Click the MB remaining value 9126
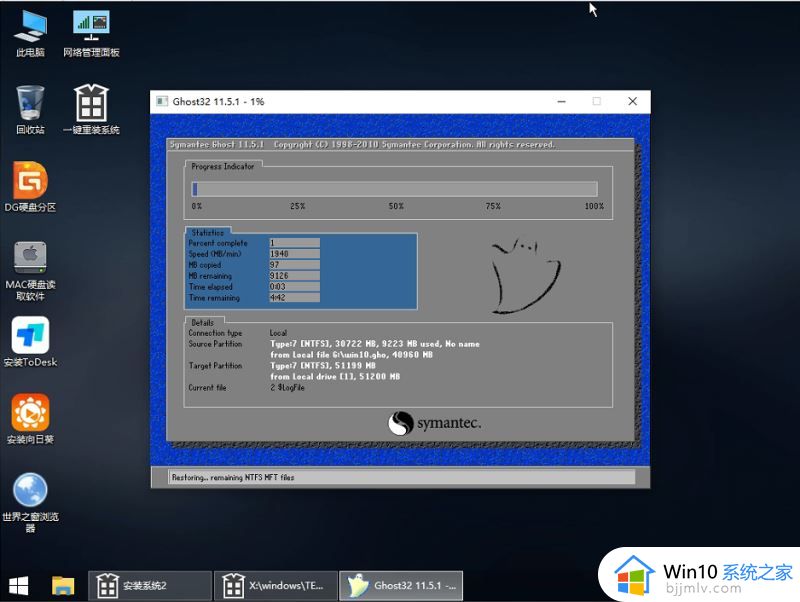The image size is (800, 602). [294, 275]
